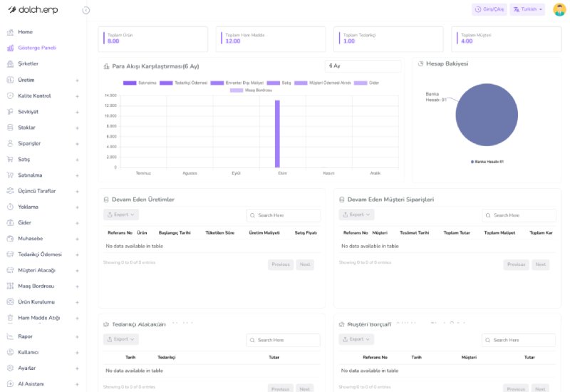
Task: Open the 6 Ay period selector
Action: point(363,66)
